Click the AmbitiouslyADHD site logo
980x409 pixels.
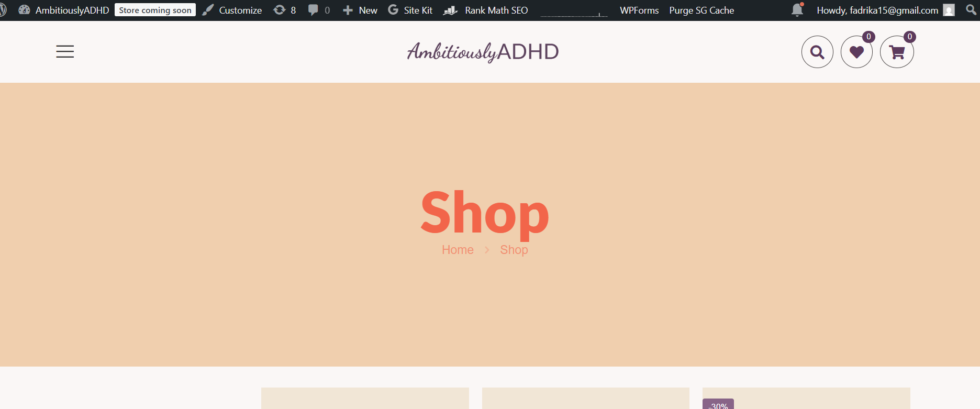(x=483, y=52)
